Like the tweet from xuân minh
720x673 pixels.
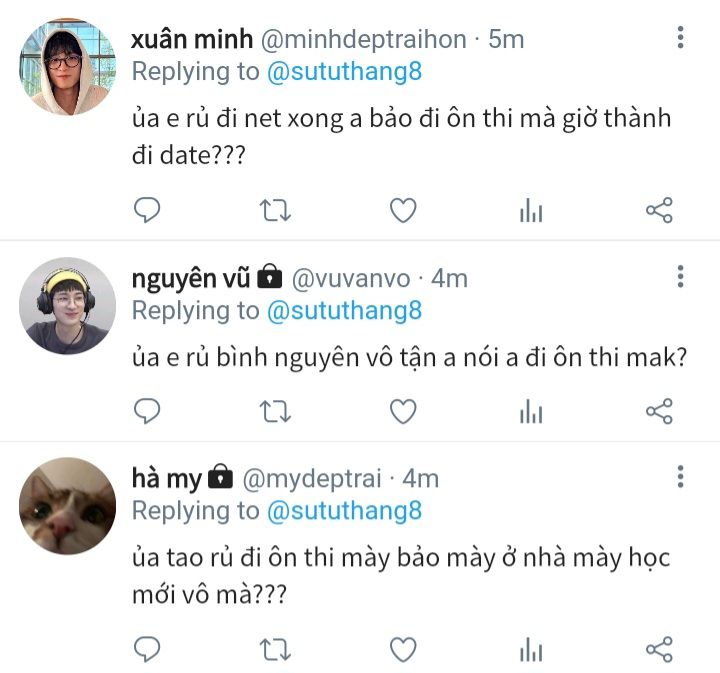click(x=403, y=210)
